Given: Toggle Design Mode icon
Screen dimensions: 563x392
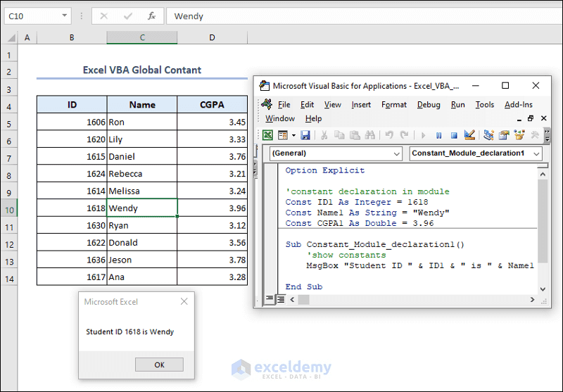Looking at the screenshot, I should [x=469, y=135].
